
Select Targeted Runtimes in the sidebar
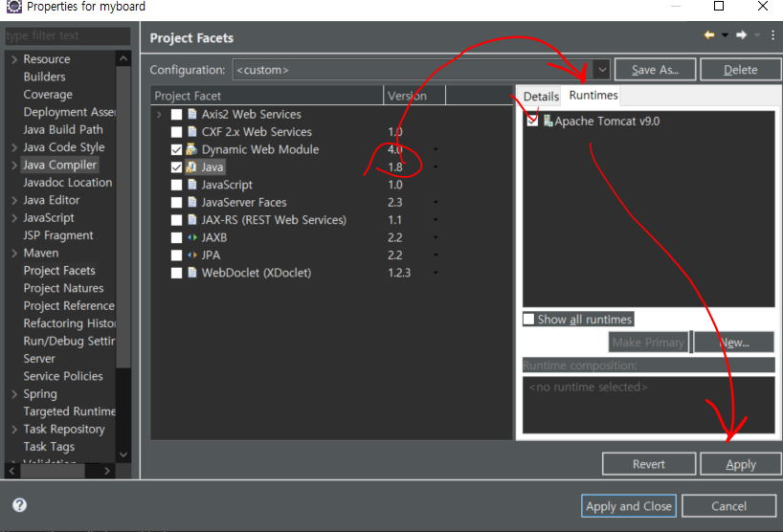70,411
